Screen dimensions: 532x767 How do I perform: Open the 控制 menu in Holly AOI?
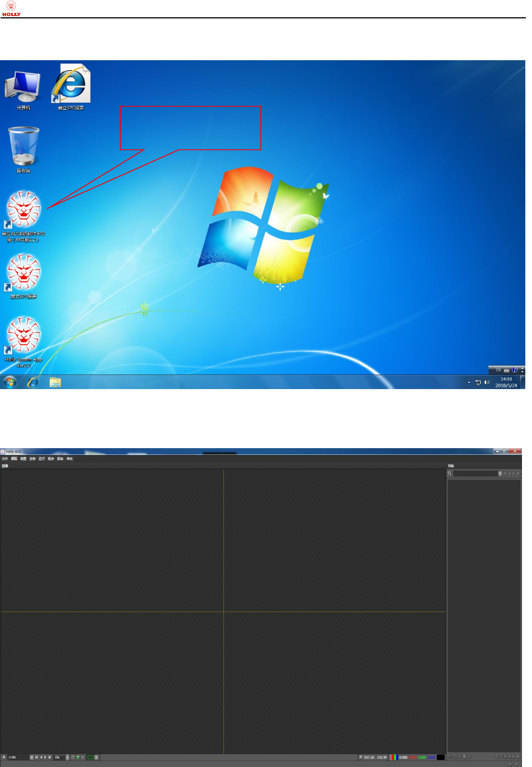[32, 459]
